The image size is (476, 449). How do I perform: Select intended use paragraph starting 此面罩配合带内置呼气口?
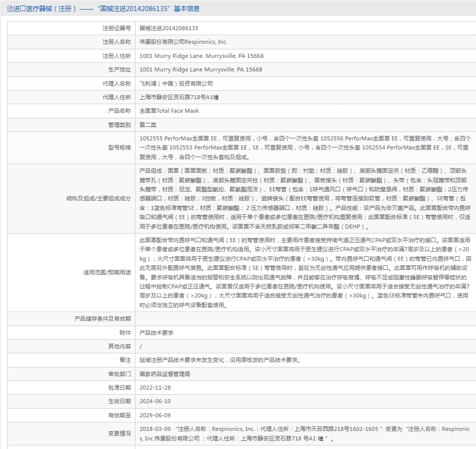[x=305, y=272]
